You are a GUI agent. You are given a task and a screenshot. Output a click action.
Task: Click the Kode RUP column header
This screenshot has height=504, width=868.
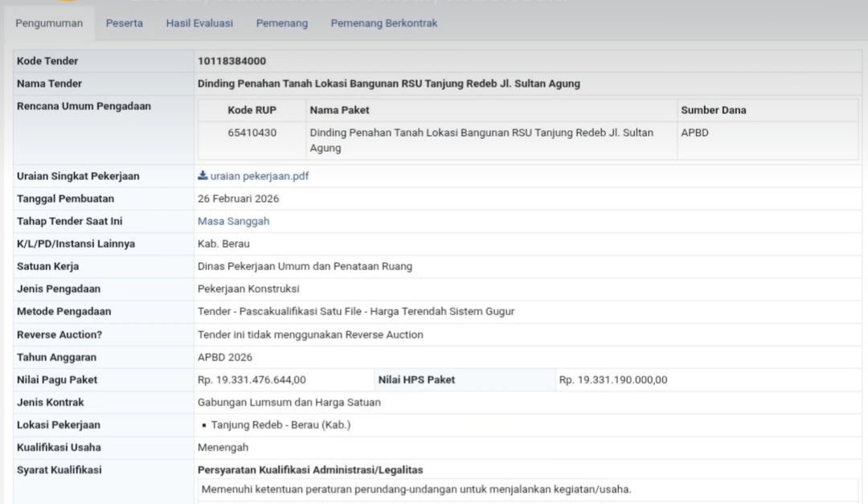coord(252,110)
